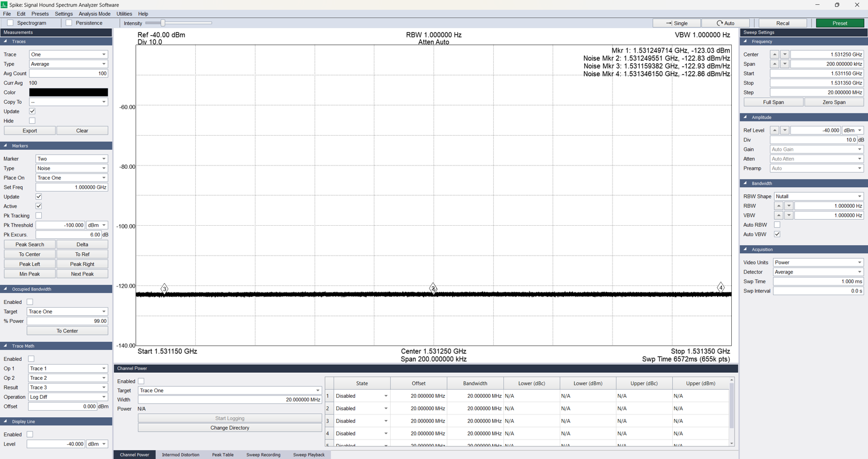868x459 pixels.
Task: Enable the Spectrogram checkbox
Action: (x=10, y=23)
